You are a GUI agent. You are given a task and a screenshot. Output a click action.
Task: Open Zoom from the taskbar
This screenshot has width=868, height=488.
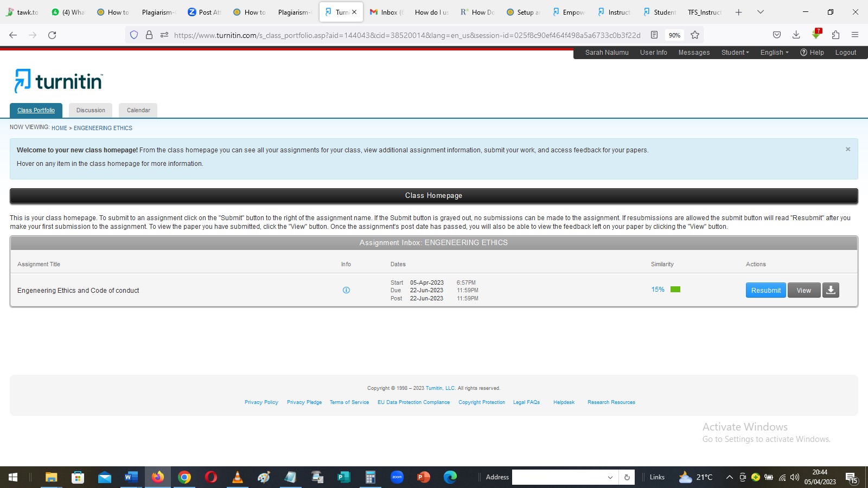[397, 477]
